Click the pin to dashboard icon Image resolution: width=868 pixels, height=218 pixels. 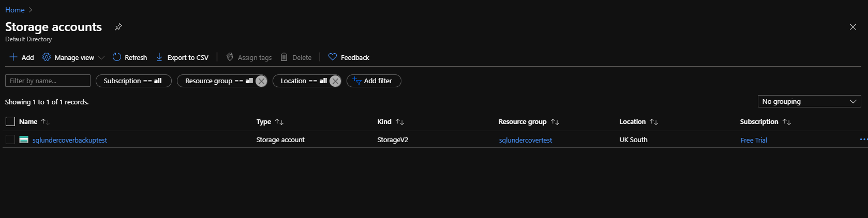118,27
